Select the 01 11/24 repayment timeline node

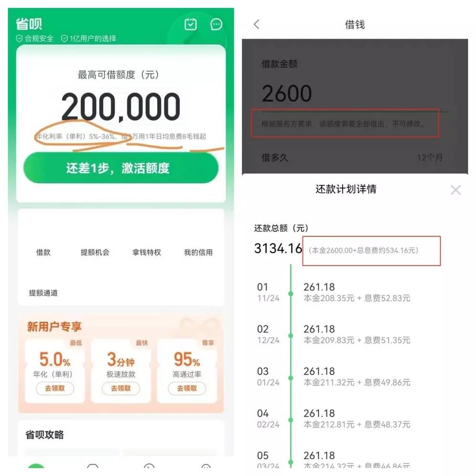[x=291, y=294]
